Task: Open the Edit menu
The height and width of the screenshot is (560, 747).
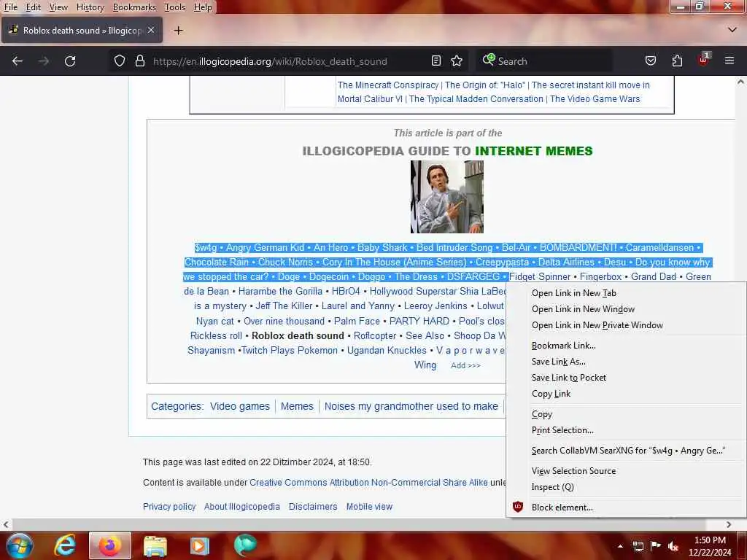Action: click(x=33, y=7)
